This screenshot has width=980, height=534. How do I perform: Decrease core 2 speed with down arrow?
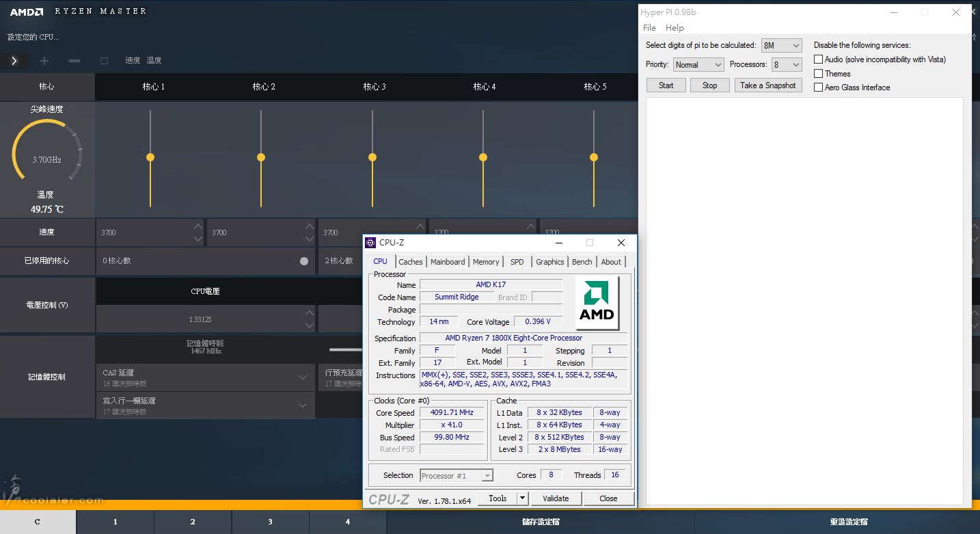click(x=309, y=239)
